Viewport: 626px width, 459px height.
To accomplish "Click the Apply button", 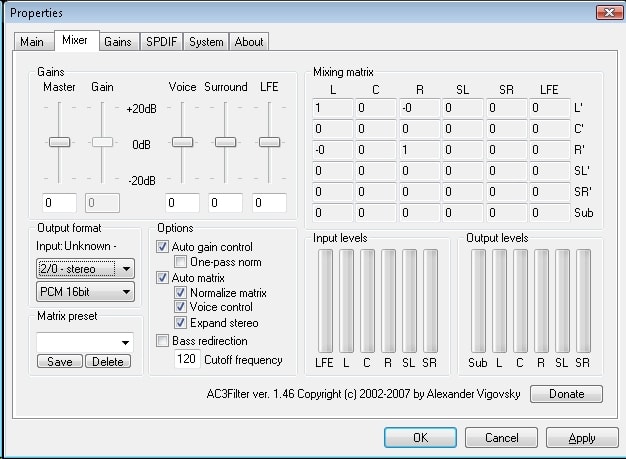I will 582,438.
